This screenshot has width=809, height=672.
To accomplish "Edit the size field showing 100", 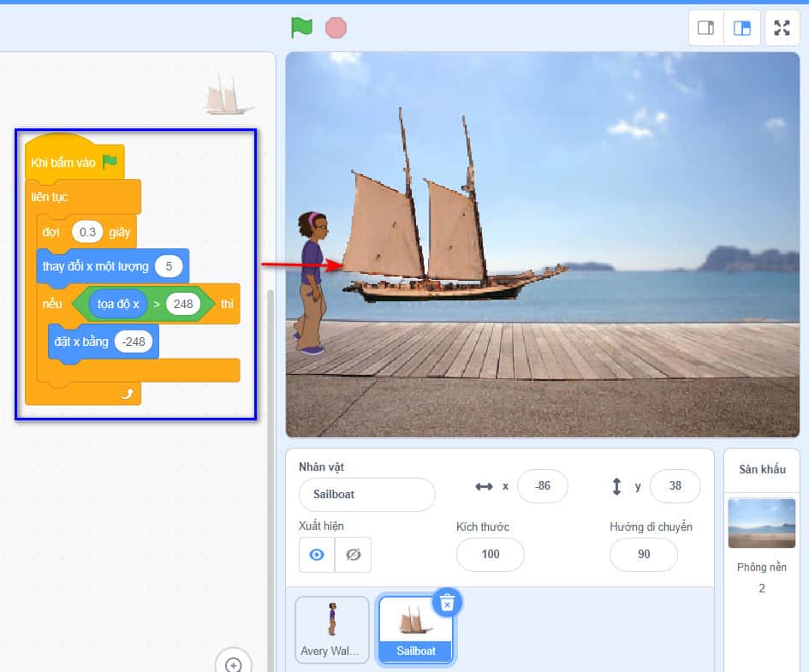I will (x=490, y=554).
